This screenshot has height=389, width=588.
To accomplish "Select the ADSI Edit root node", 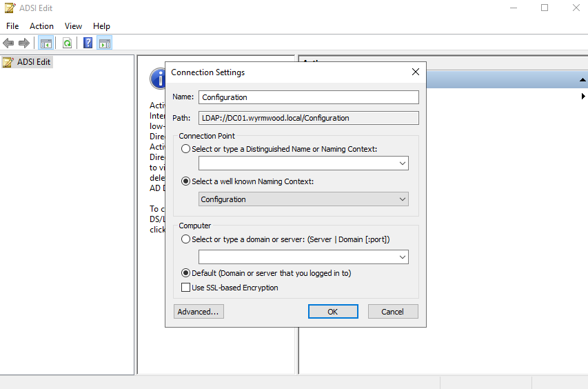I will click(x=33, y=62).
